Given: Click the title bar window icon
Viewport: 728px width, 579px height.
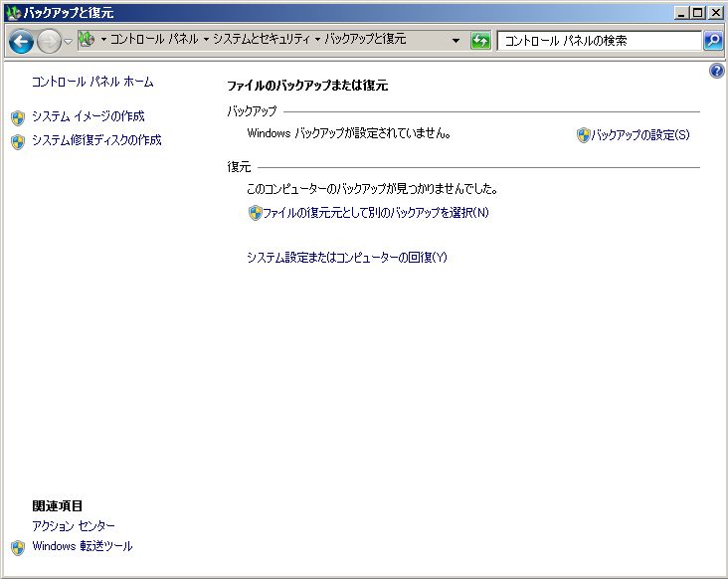Looking at the screenshot, I should click(14, 13).
